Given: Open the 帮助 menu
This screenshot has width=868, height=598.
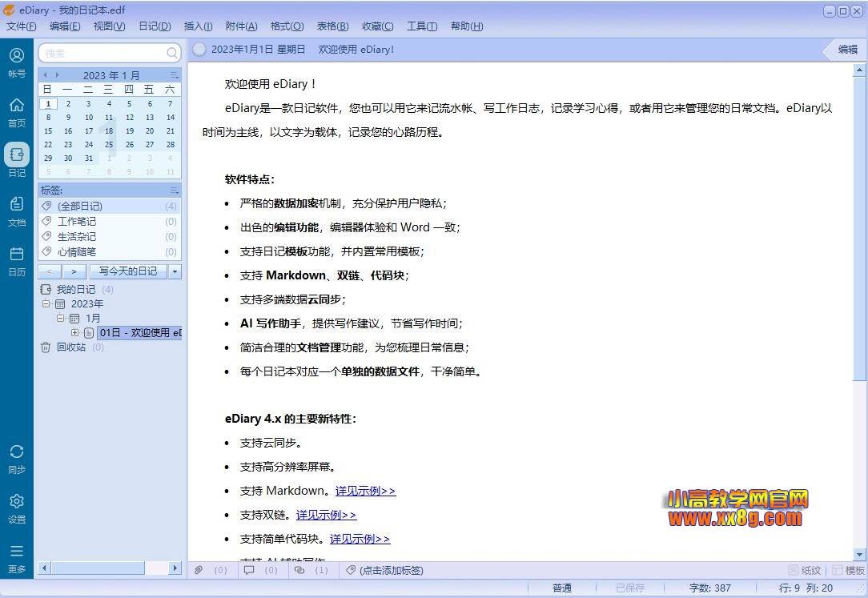Looking at the screenshot, I should tap(467, 26).
